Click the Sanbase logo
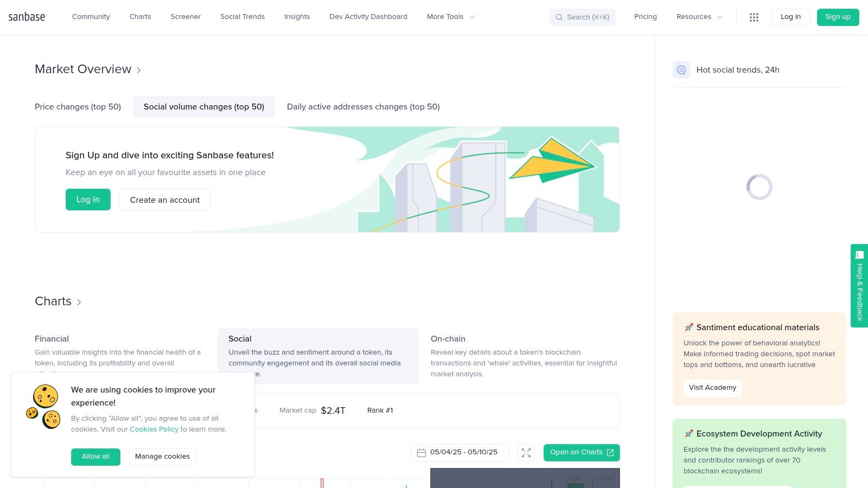Screen dimensions: 868x488 [27, 17]
